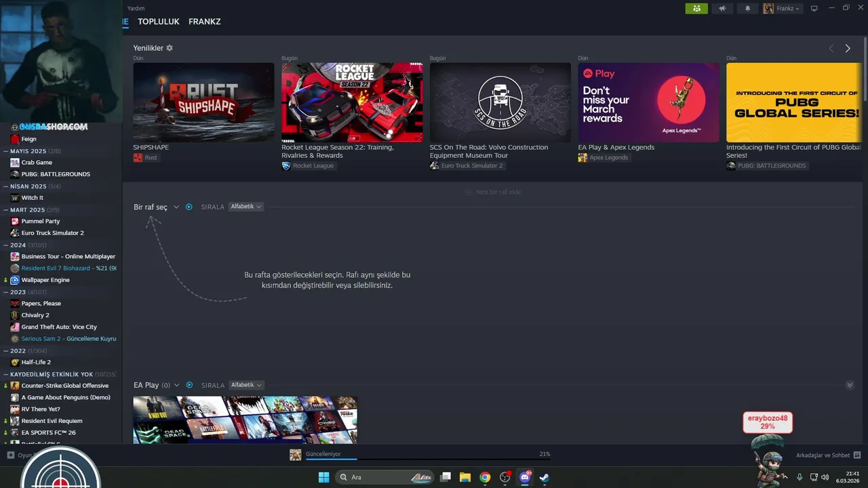The width and height of the screenshot is (868, 488).
Task: Open SCS On The Road Volvo news title
Action: pyautogui.click(x=489, y=151)
